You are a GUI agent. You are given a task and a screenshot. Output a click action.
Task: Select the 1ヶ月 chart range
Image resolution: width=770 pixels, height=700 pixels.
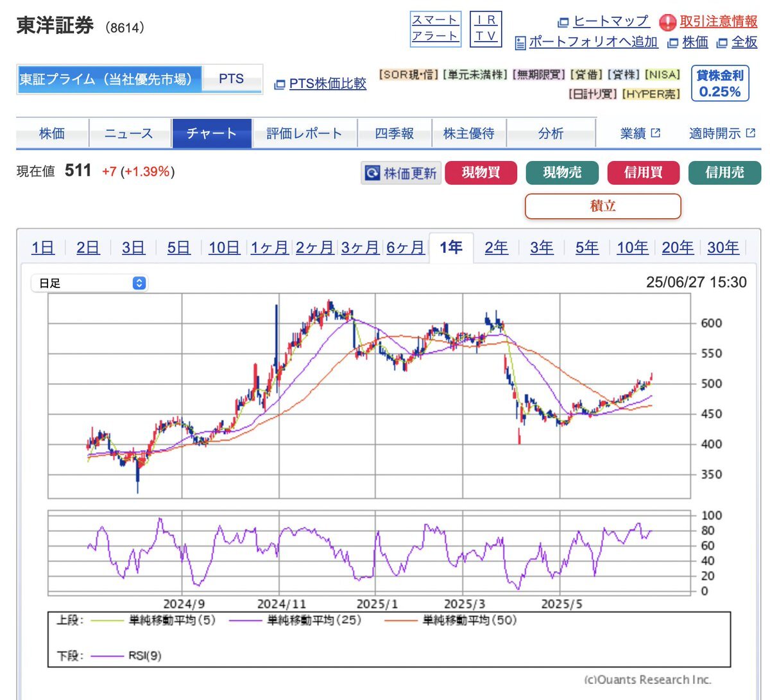(269, 248)
